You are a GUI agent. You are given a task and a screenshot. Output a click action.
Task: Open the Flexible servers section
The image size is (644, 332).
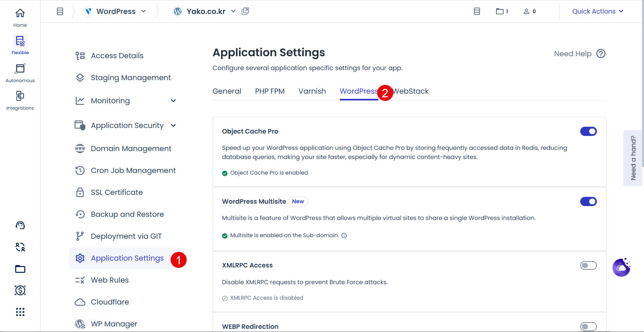pos(20,45)
